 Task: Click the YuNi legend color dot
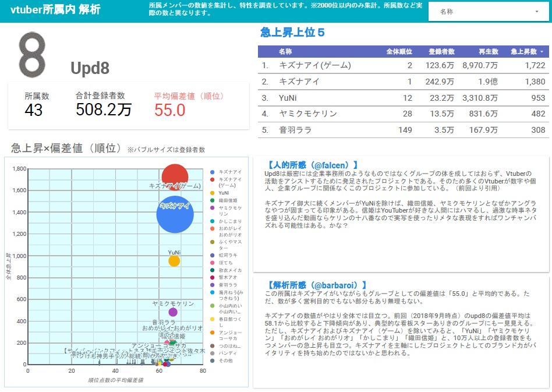[x=212, y=191]
